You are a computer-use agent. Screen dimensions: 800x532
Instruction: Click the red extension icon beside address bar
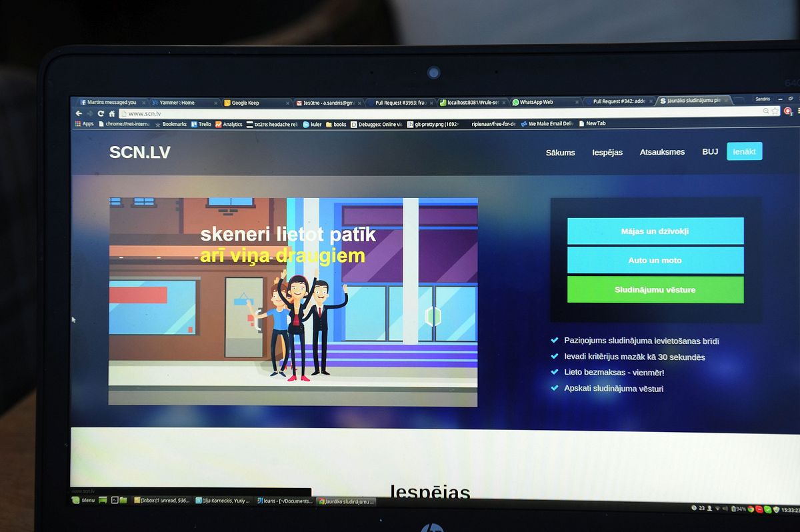coord(788,111)
